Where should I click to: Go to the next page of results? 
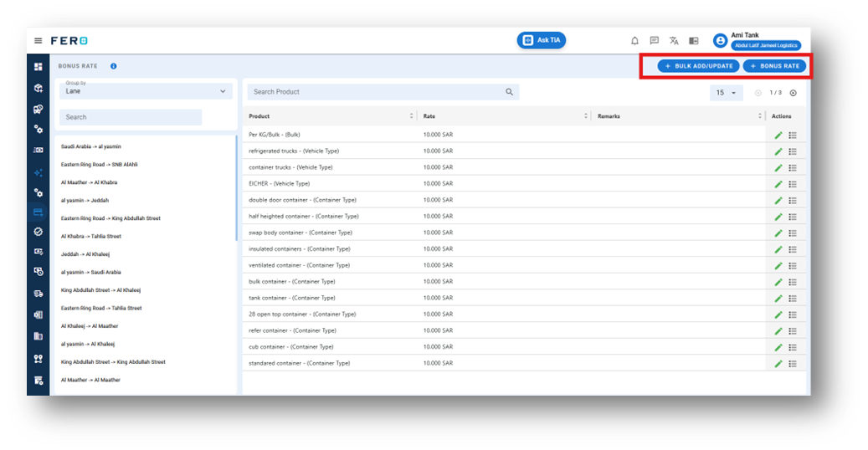(794, 93)
